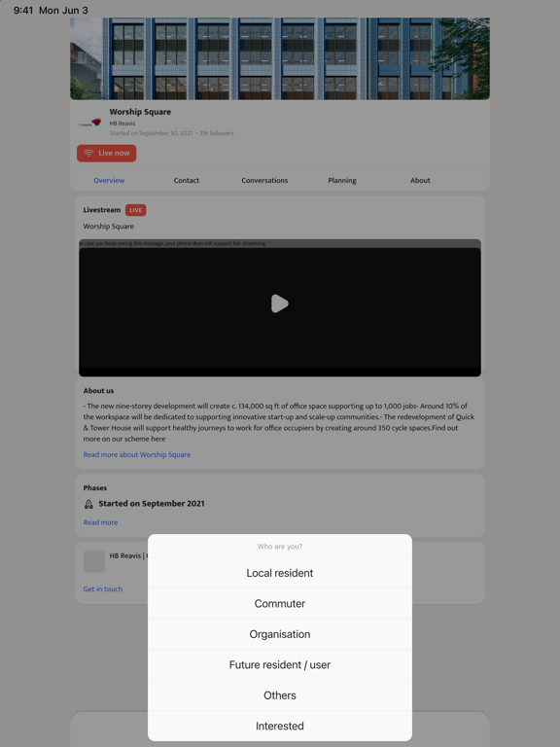Choose Commuter in the sheet
Viewport: 560px width, 747px height.
pos(280,604)
